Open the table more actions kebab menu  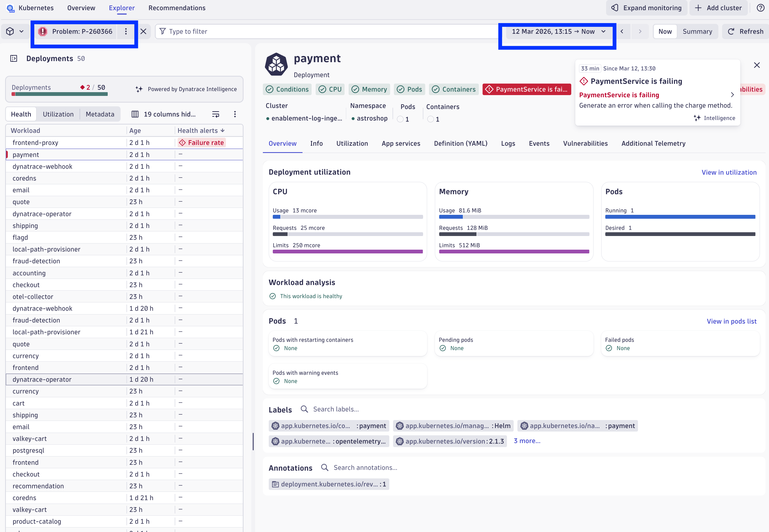coord(235,114)
